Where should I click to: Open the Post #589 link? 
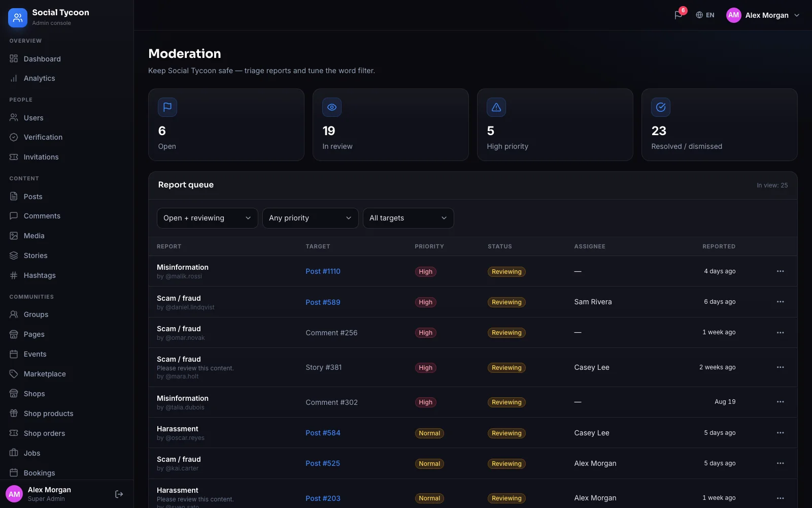point(323,302)
